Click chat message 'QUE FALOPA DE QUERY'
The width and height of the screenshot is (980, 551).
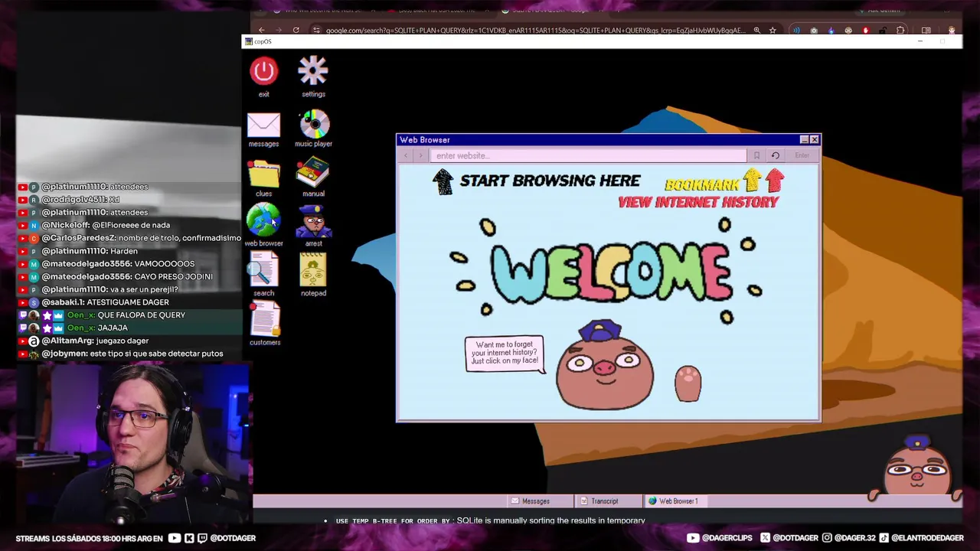142,315
